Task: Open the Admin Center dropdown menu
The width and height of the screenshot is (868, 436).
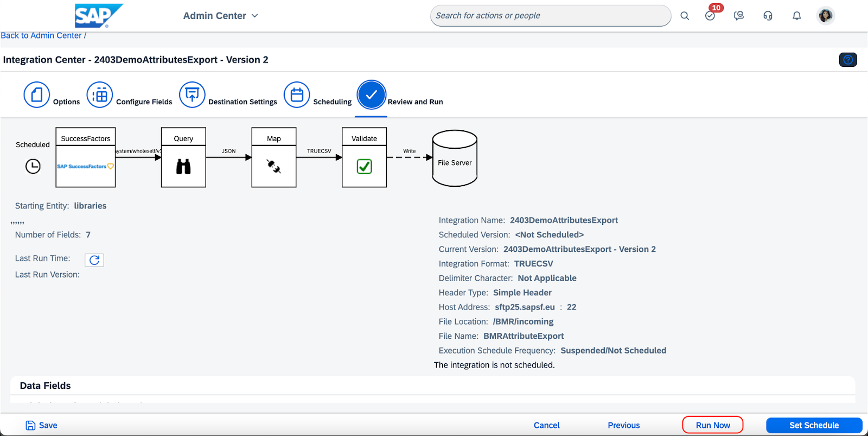Action: click(x=220, y=16)
